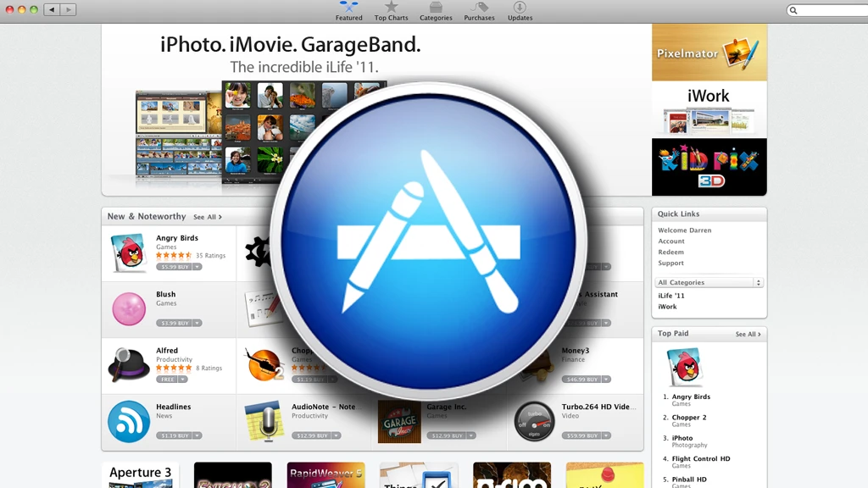Open Chopper 2 in Top Paid list
Image resolution: width=868 pixels, height=488 pixels.
[689, 418]
